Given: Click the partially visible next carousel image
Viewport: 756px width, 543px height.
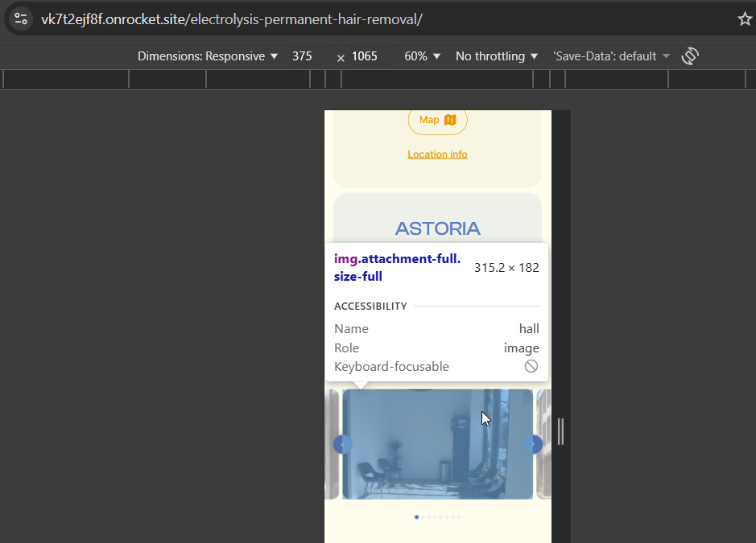Looking at the screenshot, I should (544, 444).
